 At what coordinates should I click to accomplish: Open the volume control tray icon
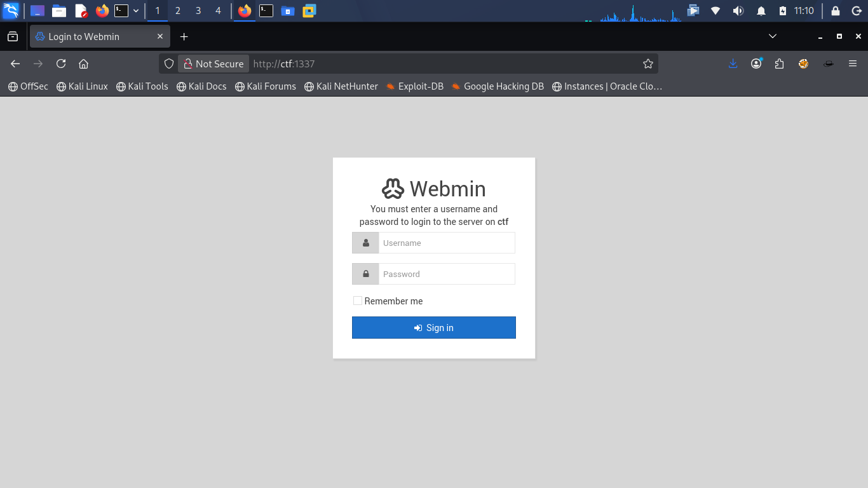coord(738,10)
